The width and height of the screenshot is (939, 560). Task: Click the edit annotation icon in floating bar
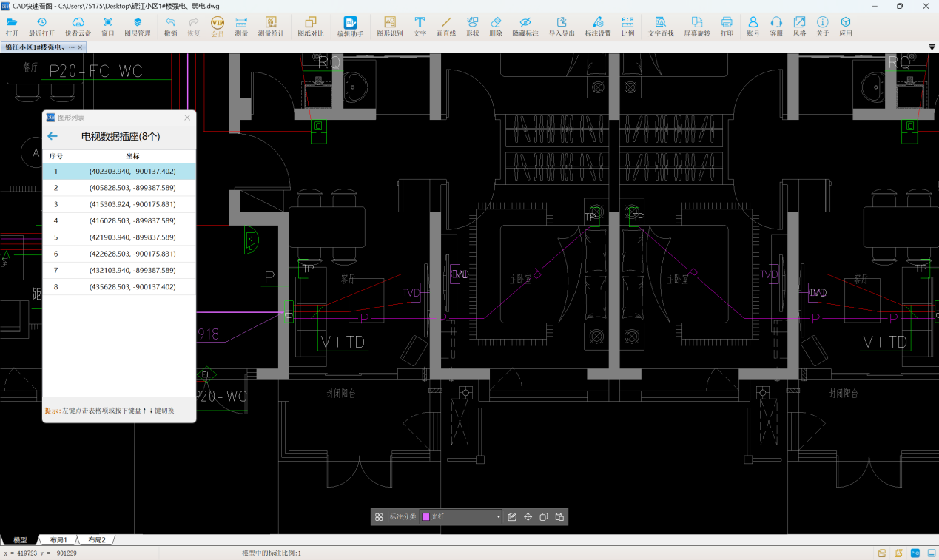[x=512, y=517]
